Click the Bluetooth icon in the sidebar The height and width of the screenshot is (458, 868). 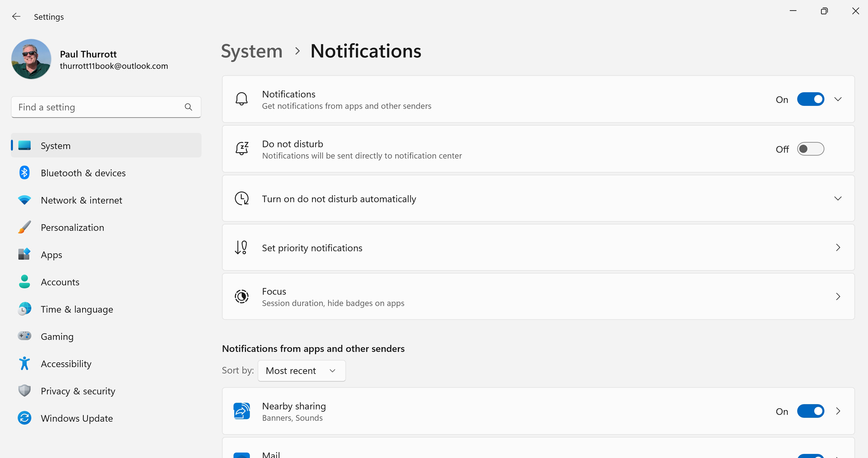pyautogui.click(x=24, y=173)
